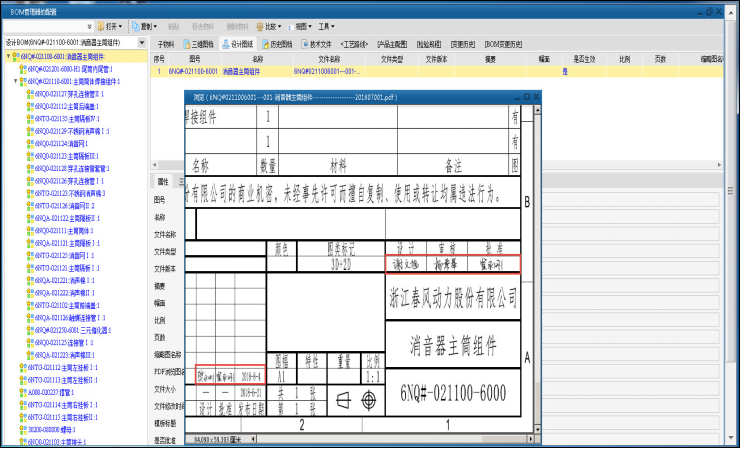Open the 变更历史 tab
Screen dimensions: 740x449
click(463, 44)
